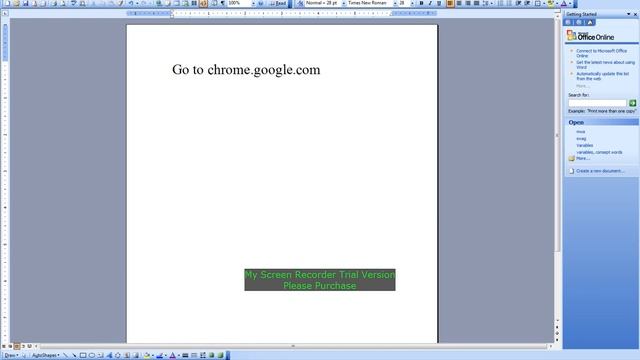Insert Clip Art
The width and height of the screenshot is (640, 360).
pos(127,356)
